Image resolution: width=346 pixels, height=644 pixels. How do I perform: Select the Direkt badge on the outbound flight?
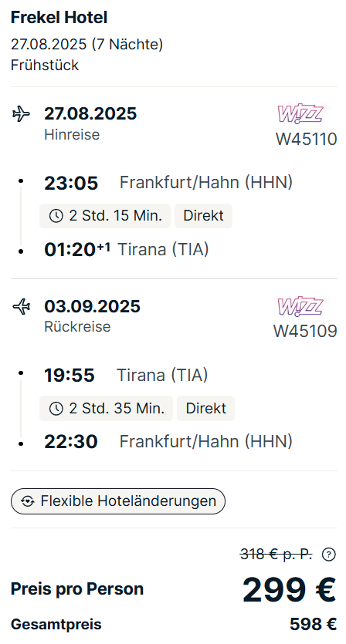(203, 216)
